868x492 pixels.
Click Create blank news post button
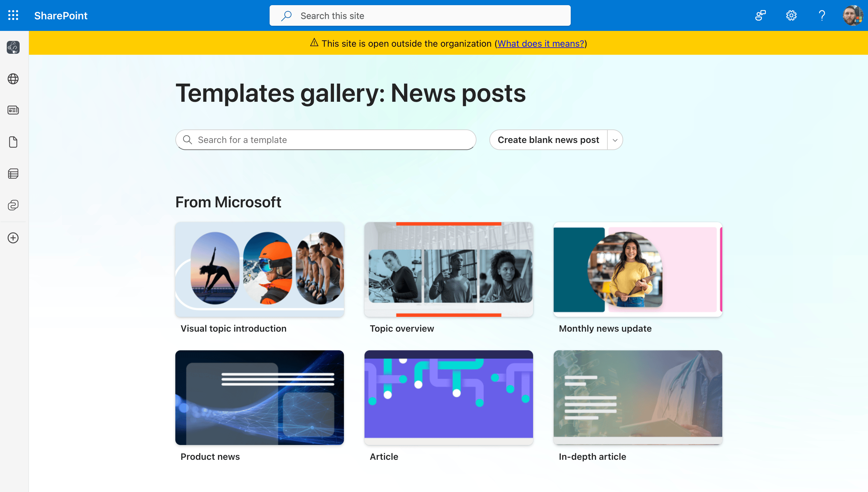coord(548,140)
